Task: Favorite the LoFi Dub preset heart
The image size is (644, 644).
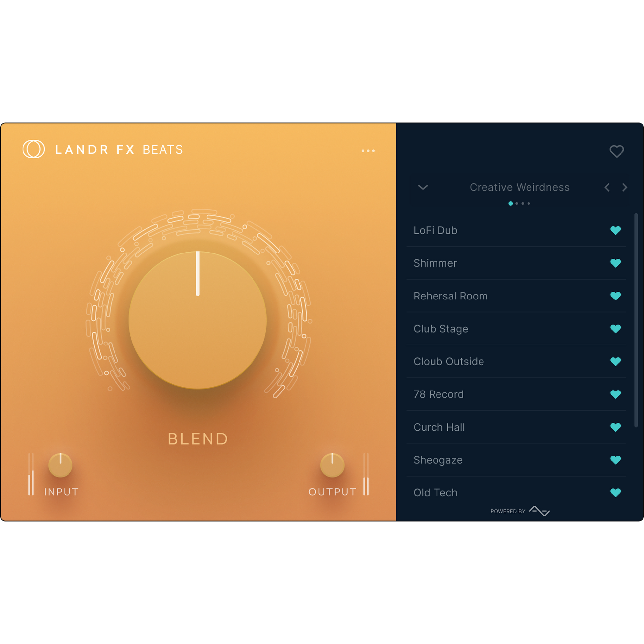Action: tap(616, 230)
